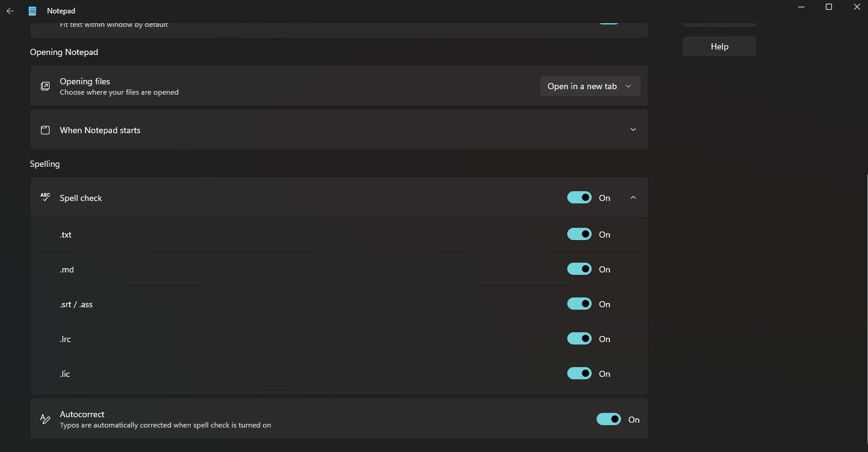Click the partially hidden button above Help
Viewport: 868px width, 452px height.
click(x=719, y=24)
